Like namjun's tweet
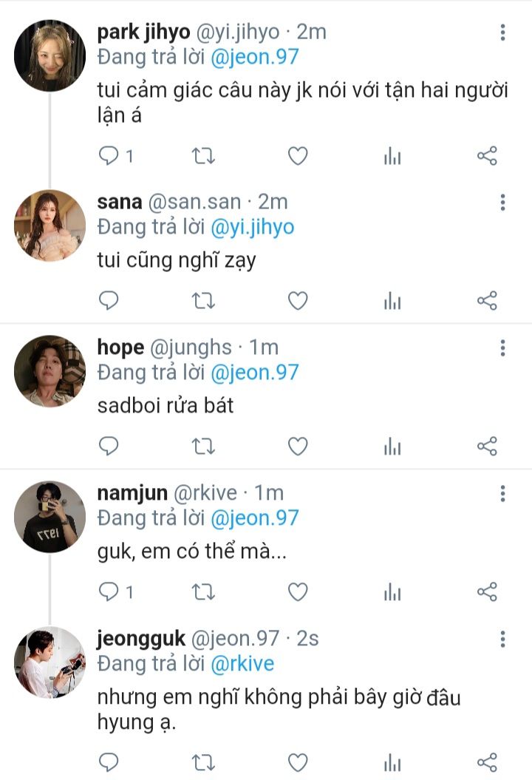The image size is (532, 780). click(297, 592)
